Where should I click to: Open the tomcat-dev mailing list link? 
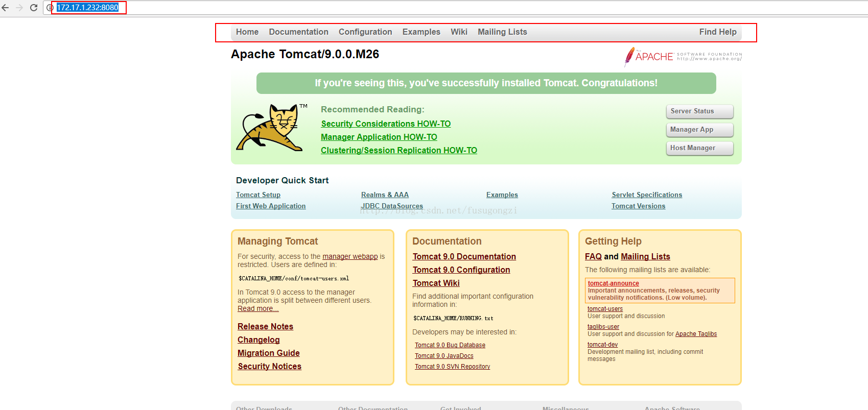pos(602,345)
